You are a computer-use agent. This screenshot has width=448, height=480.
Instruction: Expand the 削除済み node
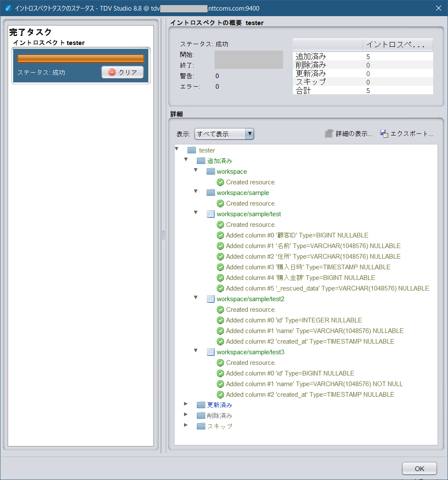pos(186,415)
